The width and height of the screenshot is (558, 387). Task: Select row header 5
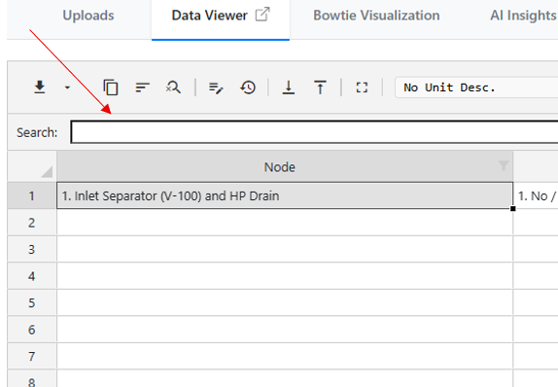pyautogui.click(x=32, y=303)
